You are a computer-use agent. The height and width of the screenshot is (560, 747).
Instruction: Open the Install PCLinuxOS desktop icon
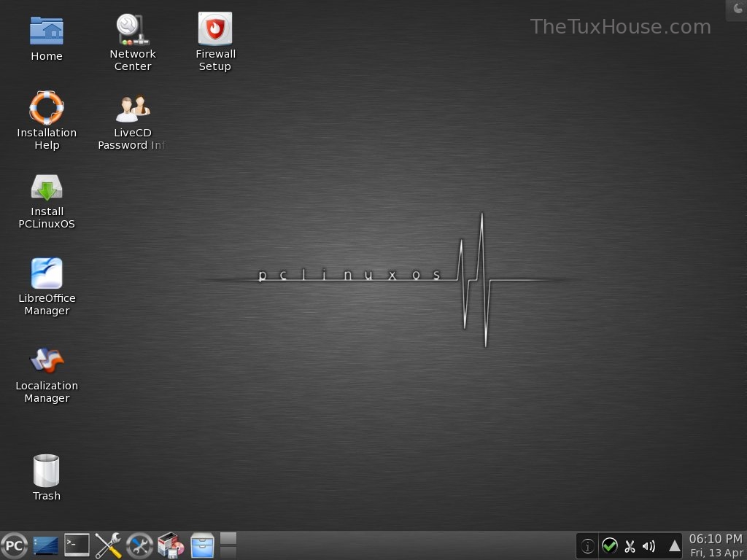[47, 190]
